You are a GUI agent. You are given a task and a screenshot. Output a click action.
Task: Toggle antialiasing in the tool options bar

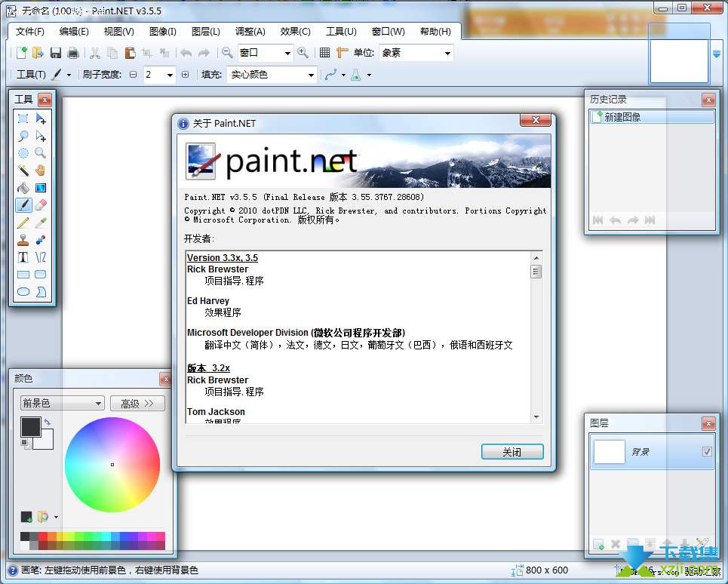[x=330, y=75]
